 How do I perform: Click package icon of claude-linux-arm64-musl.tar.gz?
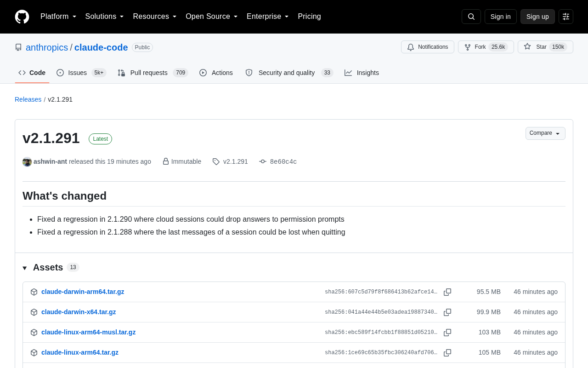[x=34, y=333]
